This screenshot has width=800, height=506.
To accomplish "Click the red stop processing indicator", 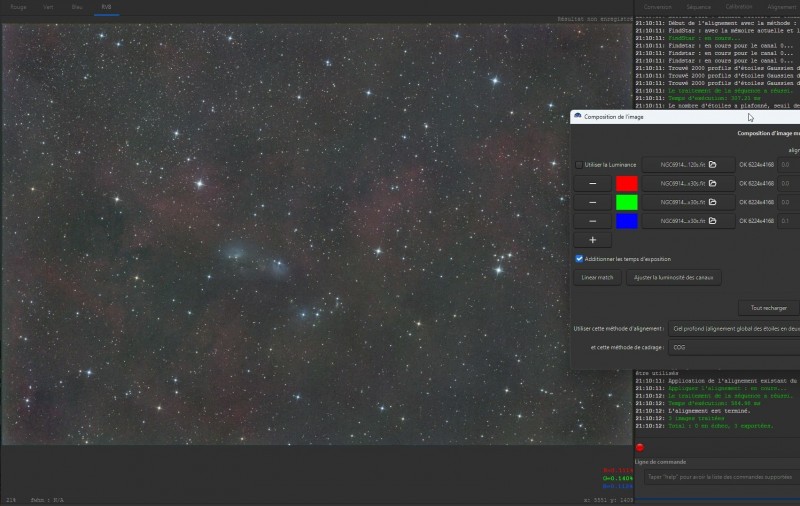I will pos(640,447).
